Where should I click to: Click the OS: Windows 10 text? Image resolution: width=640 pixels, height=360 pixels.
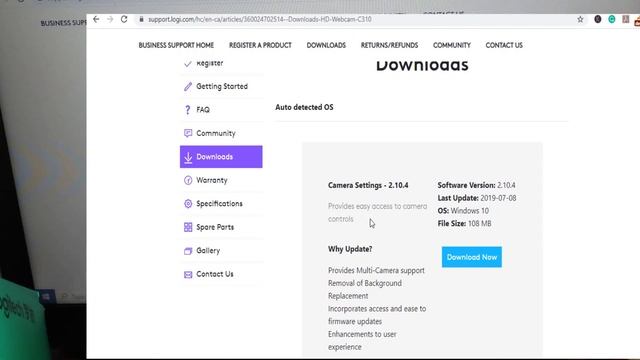(463, 211)
